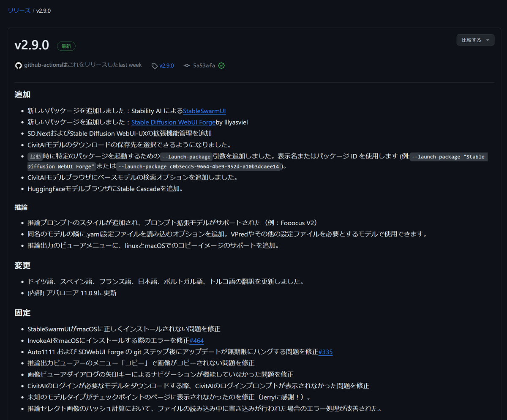
Task: Open the v2.9.0 tag link
Action: click(166, 65)
